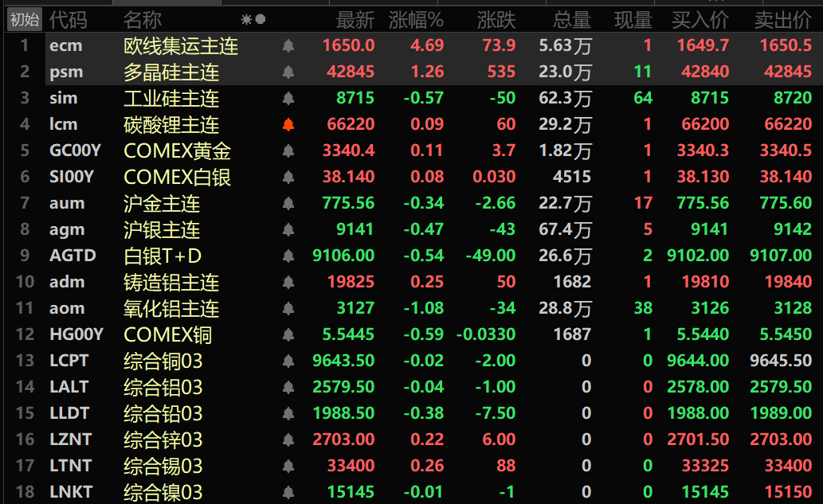The width and height of the screenshot is (823, 504).
Task: Click alert bell for COMEX白银
Action: [x=288, y=178]
